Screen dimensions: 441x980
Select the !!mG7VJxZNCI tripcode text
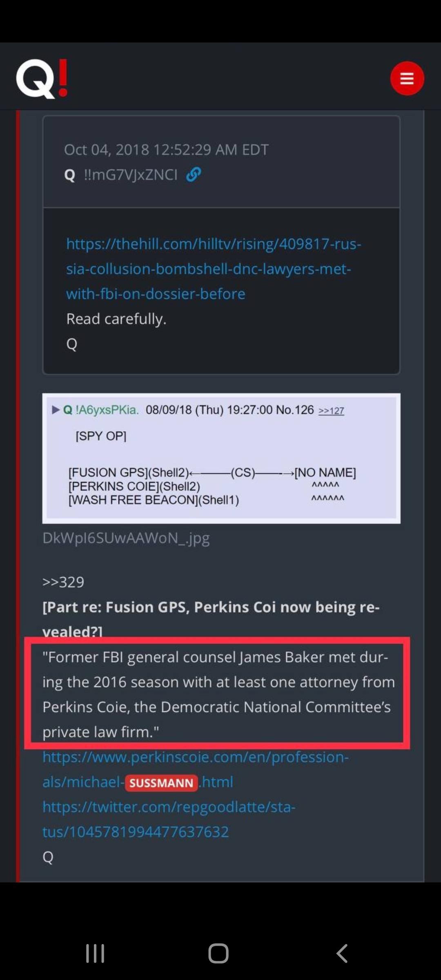coord(131,175)
